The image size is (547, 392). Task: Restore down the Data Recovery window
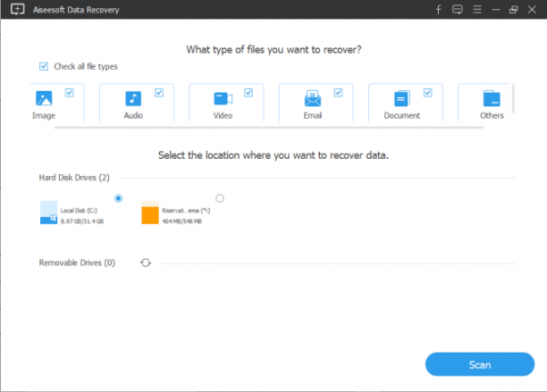[x=514, y=10]
